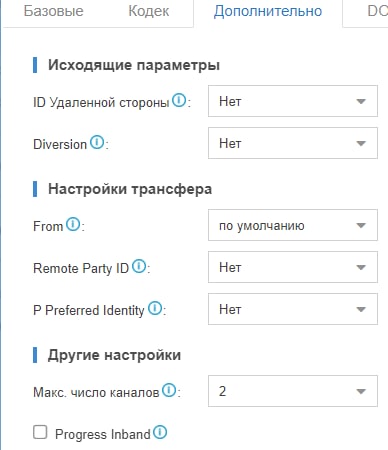Click the Исходящие параметры section heading
Screen dimensions: 388x450
[134, 65]
